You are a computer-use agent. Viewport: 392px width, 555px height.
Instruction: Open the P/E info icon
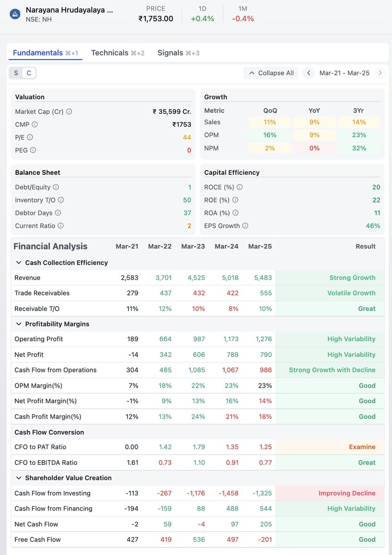[30, 137]
